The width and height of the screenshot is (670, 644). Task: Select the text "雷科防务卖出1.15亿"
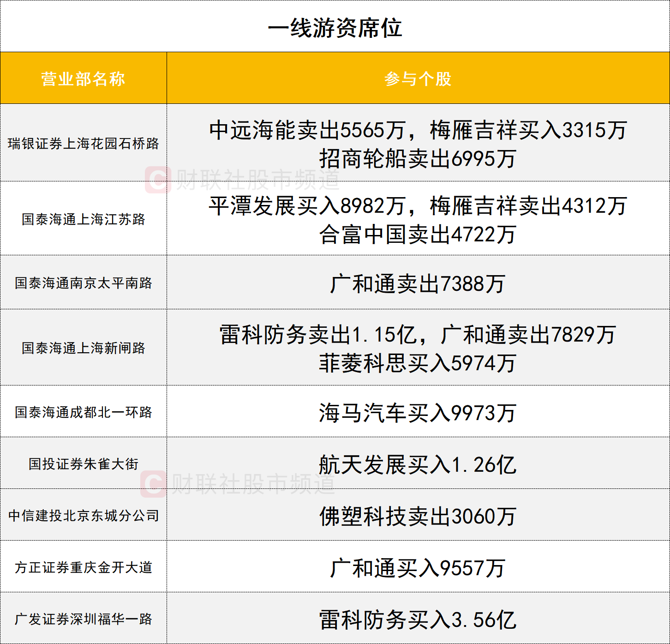pyautogui.click(x=318, y=335)
